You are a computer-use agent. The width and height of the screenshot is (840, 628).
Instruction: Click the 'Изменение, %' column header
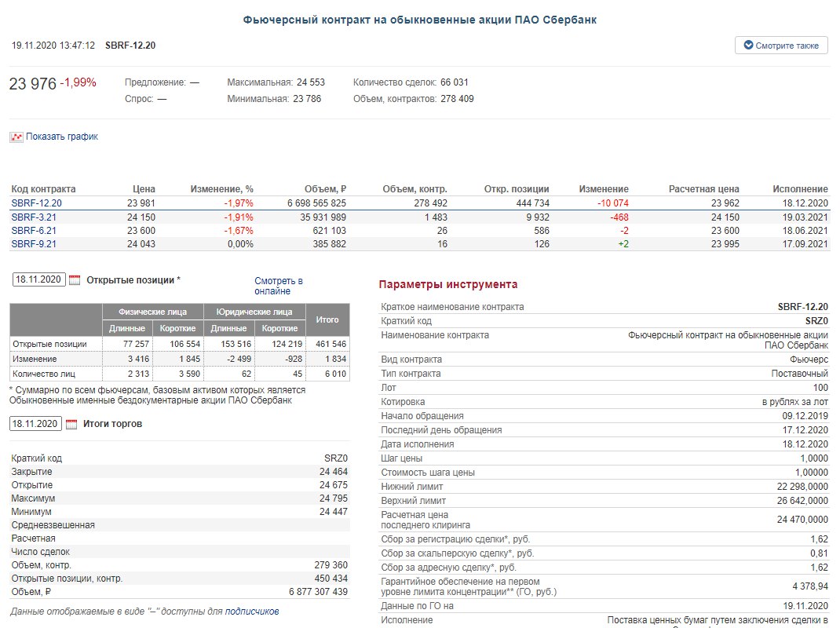click(222, 188)
